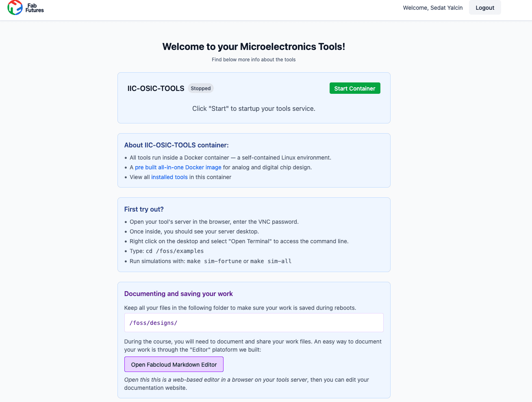Screen dimensions: 532x402
Task: Click the First try out? heading
Action: click(x=144, y=209)
